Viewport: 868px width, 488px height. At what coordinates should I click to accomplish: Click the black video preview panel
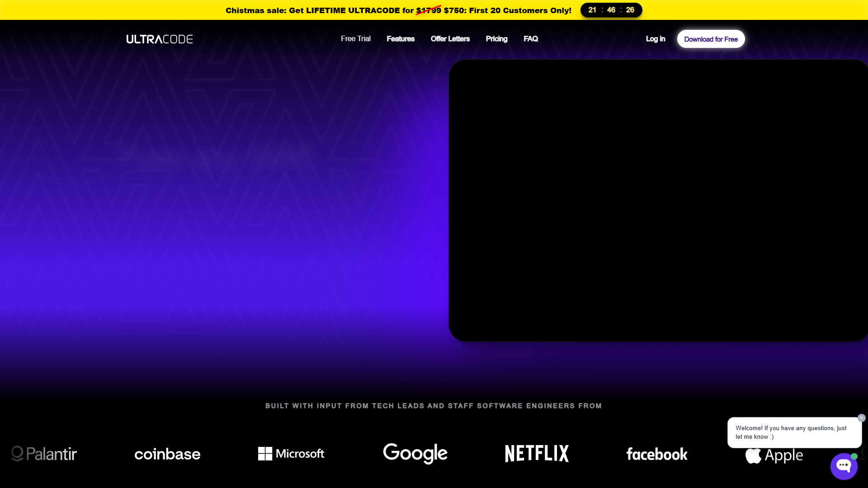point(658,200)
